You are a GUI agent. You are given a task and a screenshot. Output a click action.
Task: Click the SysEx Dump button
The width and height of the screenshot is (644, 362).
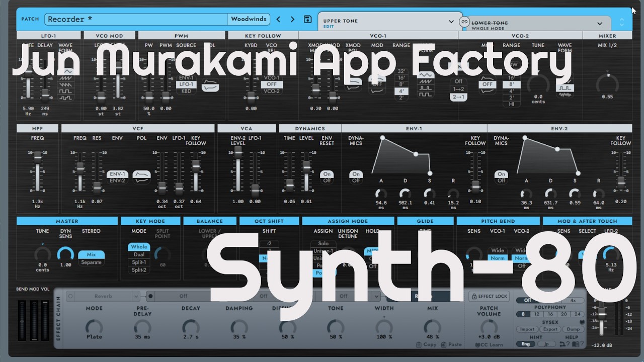(574, 329)
